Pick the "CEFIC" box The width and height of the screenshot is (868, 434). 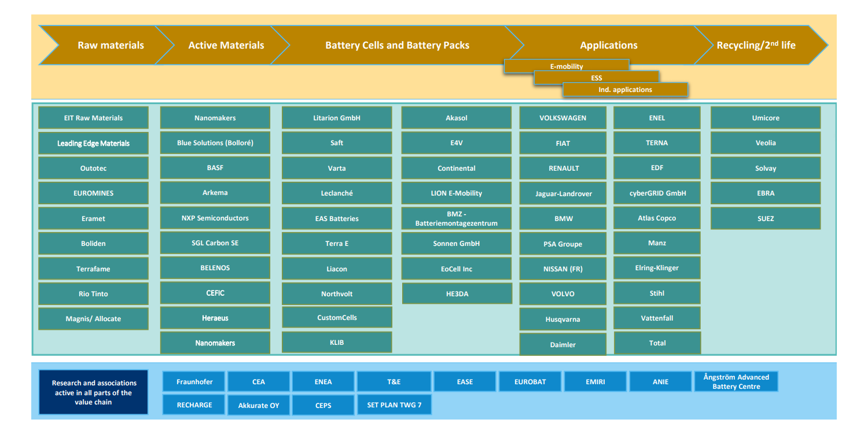tap(215, 293)
